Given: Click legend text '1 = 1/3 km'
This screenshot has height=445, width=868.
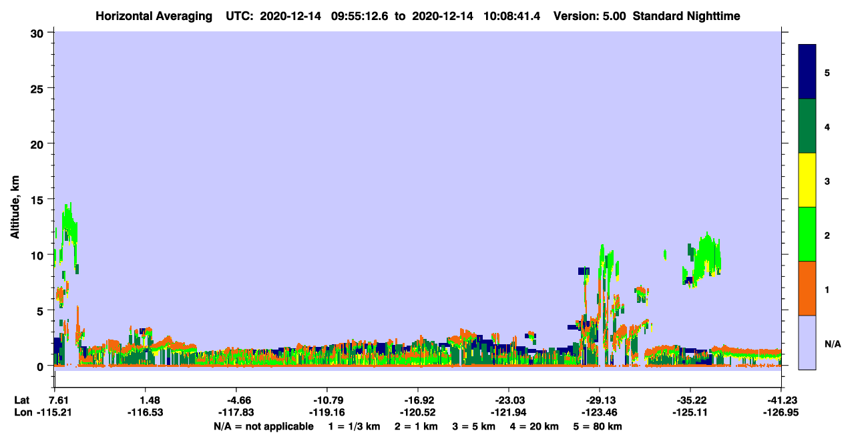Looking at the screenshot, I should pos(354,426).
